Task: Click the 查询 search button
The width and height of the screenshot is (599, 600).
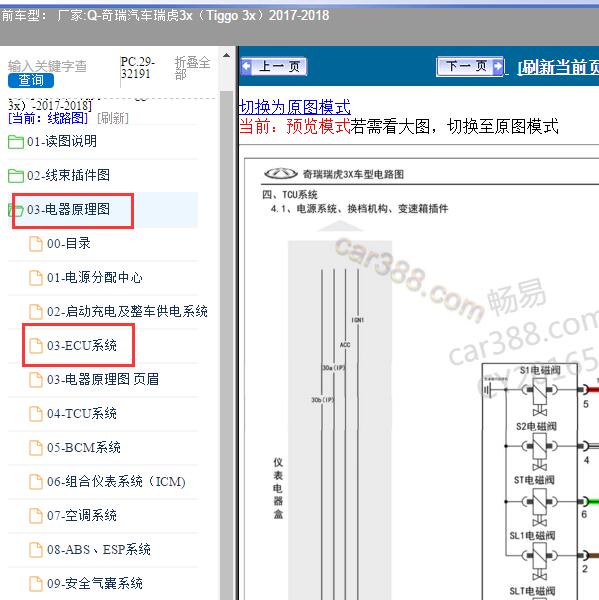Action: pyautogui.click(x=31, y=80)
